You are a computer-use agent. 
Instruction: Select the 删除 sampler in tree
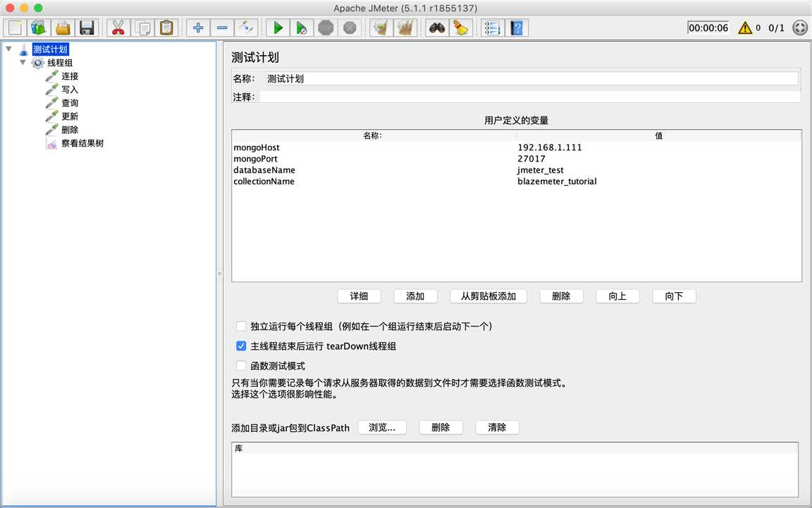click(x=69, y=130)
